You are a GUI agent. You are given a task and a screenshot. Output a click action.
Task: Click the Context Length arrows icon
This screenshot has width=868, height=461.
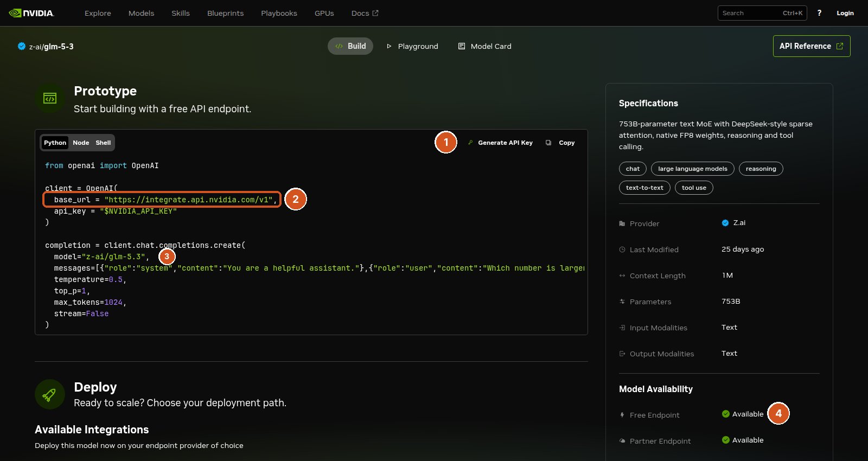coord(622,276)
